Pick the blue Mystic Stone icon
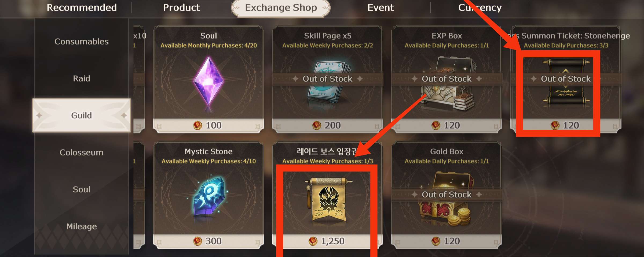 [x=208, y=196]
